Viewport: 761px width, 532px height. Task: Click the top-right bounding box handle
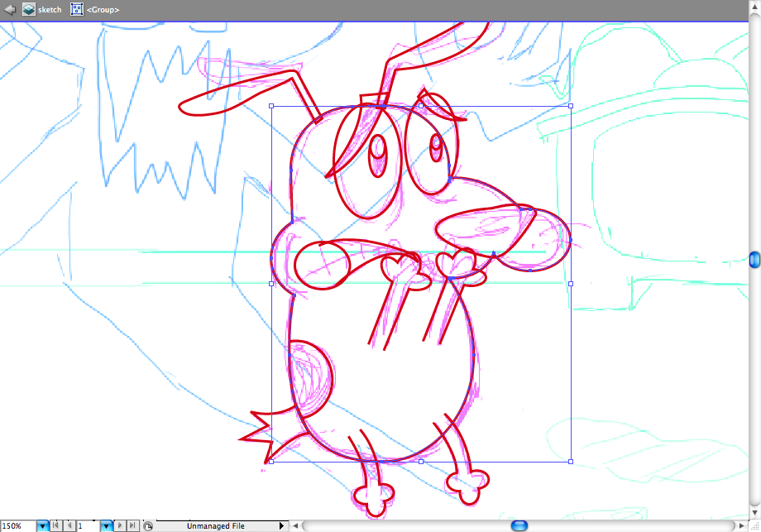pos(571,106)
